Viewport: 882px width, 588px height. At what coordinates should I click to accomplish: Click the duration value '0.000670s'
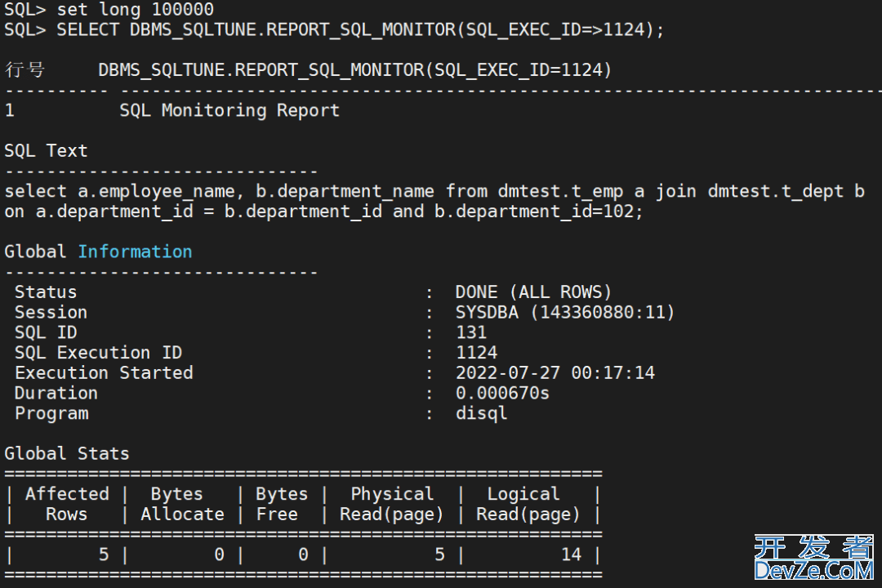[502, 394]
